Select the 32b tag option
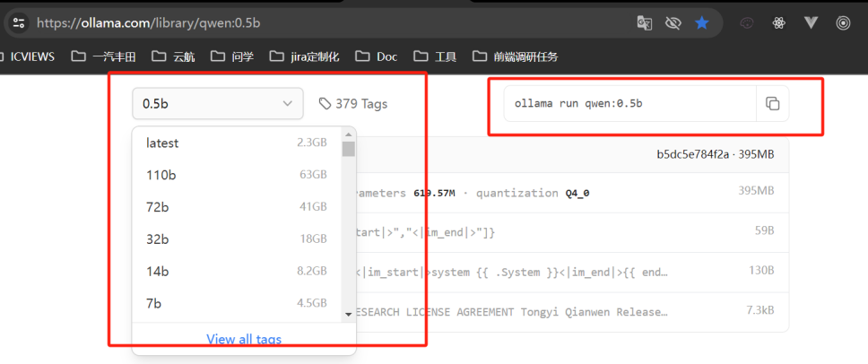 237,239
